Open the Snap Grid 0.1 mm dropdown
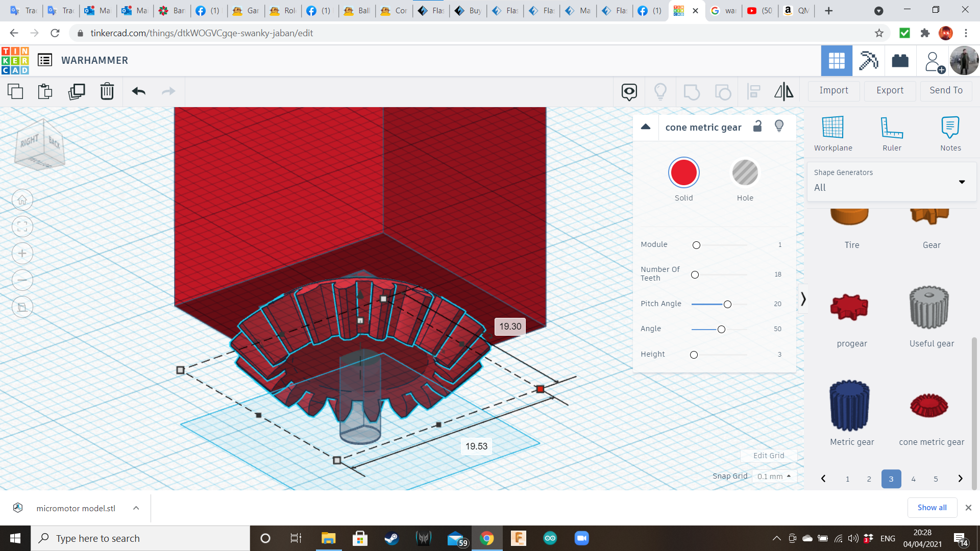980x551 pixels. (774, 476)
